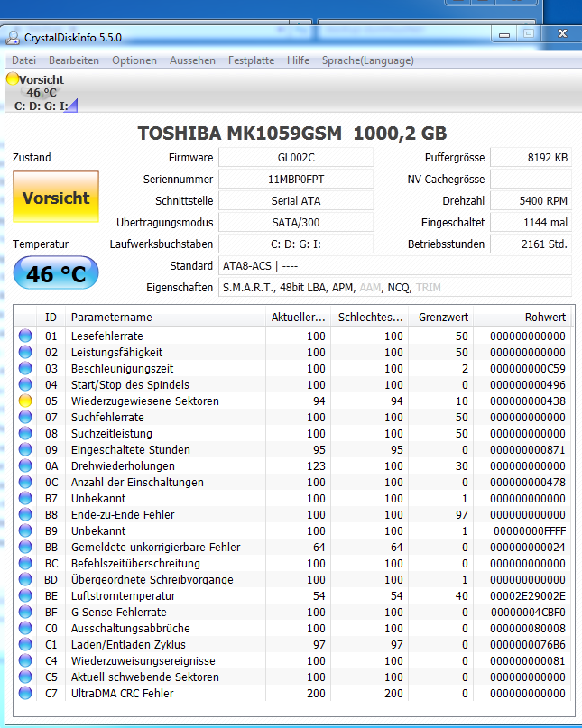Click blue orb for Wiederzuweisungsereignisse
This screenshot has height=728, width=582.
[25, 660]
